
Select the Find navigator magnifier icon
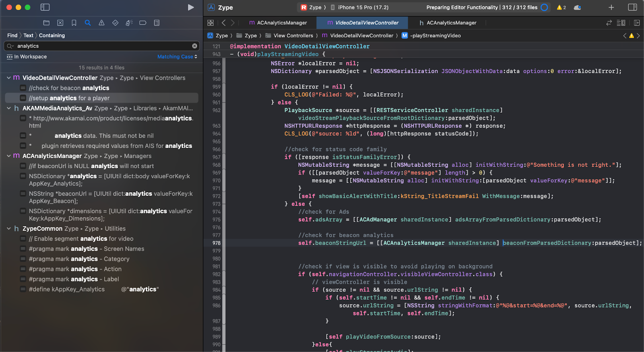88,23
